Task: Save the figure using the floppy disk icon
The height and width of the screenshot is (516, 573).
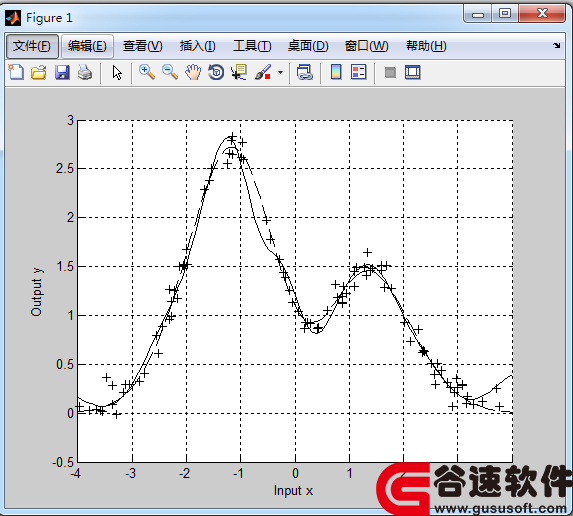Action: 62,72
